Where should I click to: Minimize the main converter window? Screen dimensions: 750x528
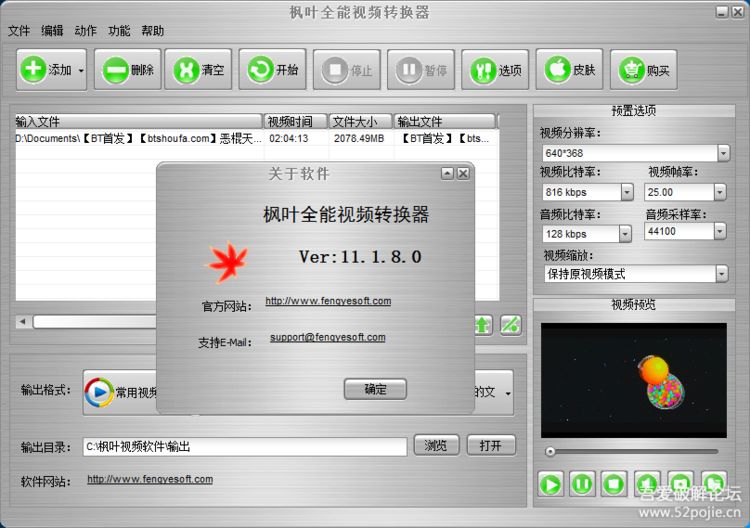722,12
